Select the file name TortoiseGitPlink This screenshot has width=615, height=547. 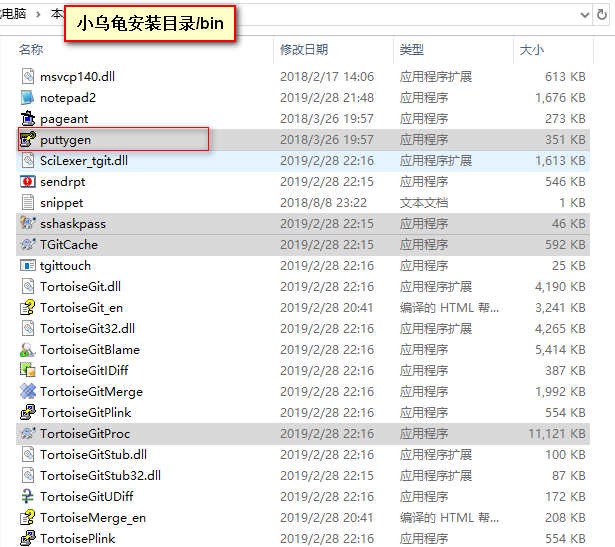pos(86,413)
